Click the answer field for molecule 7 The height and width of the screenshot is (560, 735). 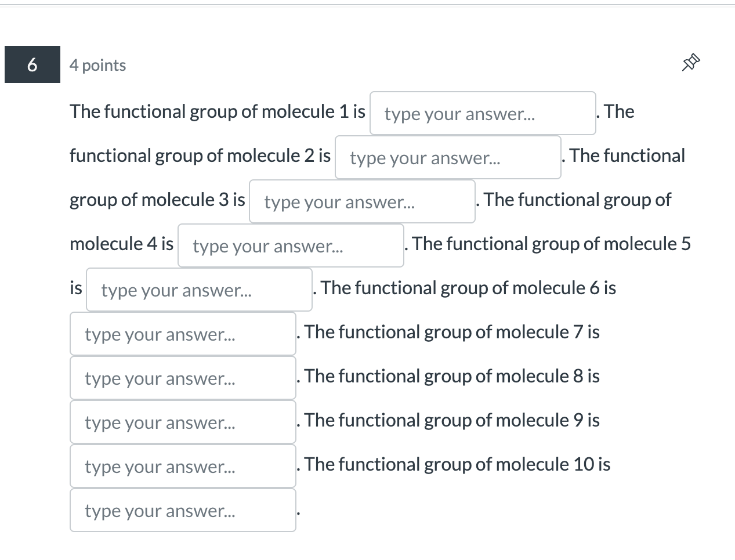(183, 378)
